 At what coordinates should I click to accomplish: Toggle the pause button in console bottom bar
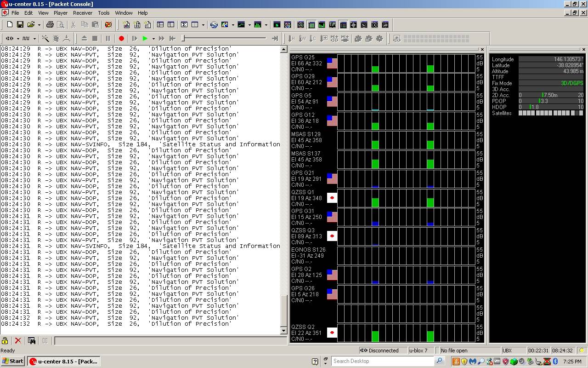point(45,341)
